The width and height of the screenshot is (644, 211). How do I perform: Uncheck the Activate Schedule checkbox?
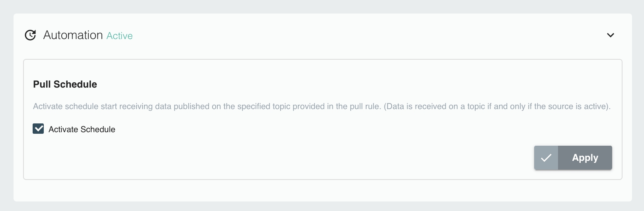38,129
